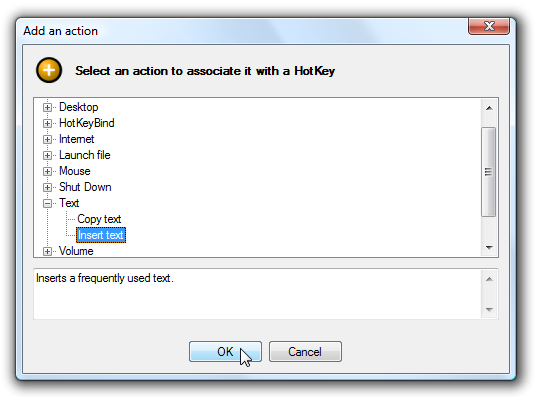
Task: Confirm with the OK button
Action: 225,351
